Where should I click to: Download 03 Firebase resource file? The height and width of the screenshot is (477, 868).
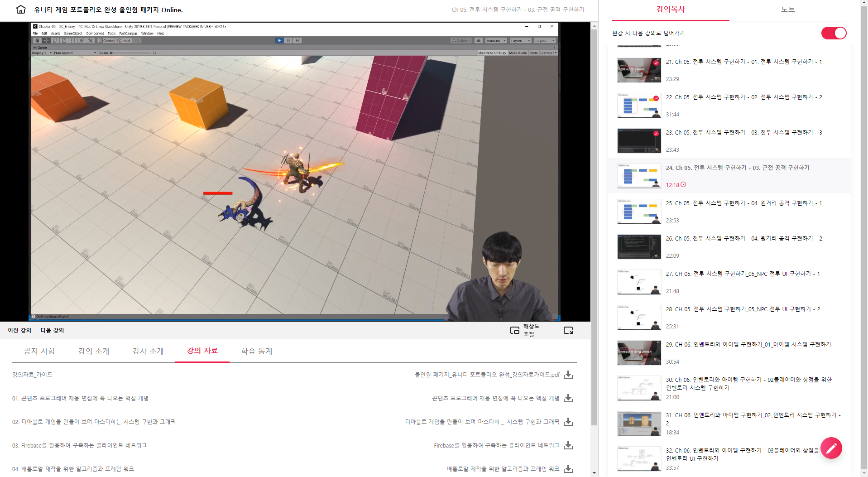pyautogui.click(x=568, y=445)
